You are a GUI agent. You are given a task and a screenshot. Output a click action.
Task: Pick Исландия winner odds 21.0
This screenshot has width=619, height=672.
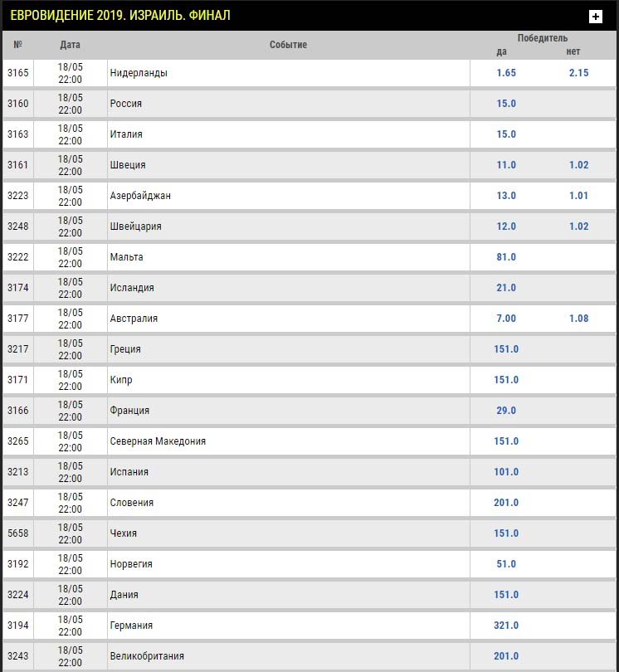tap(506, 288)
